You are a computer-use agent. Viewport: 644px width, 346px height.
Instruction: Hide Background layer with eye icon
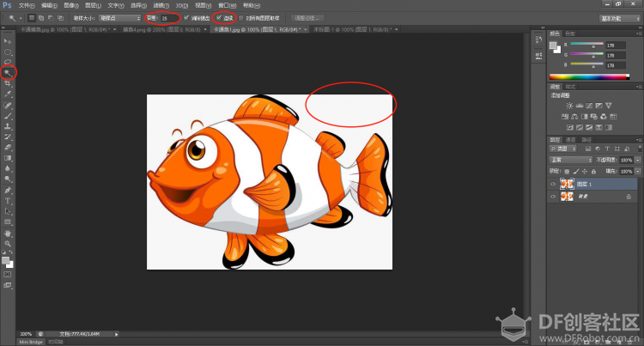553,197
